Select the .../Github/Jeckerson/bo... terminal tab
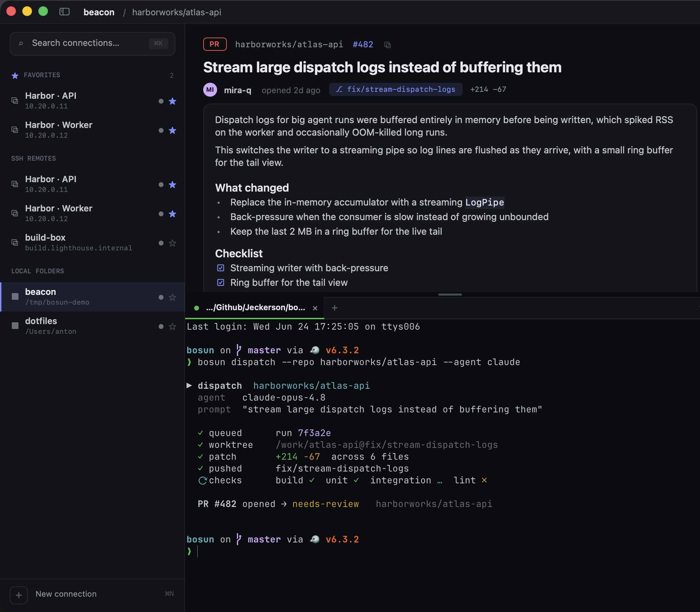 (255, 308)
